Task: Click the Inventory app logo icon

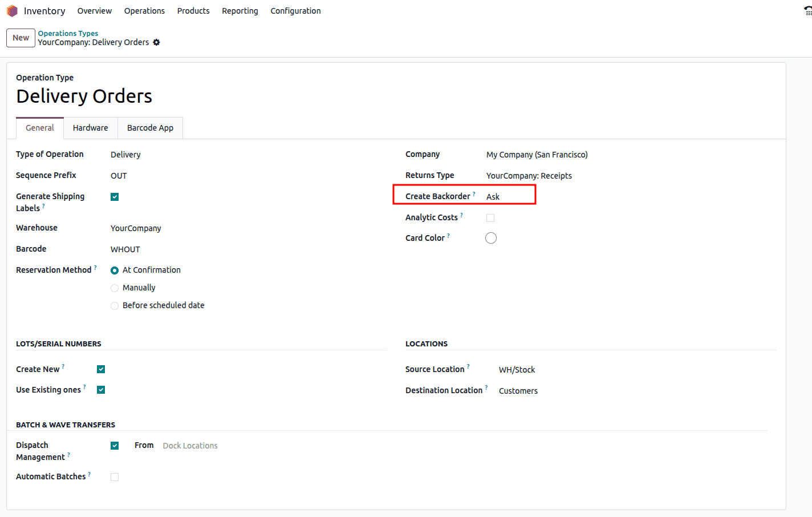Action: coord(12,11)
